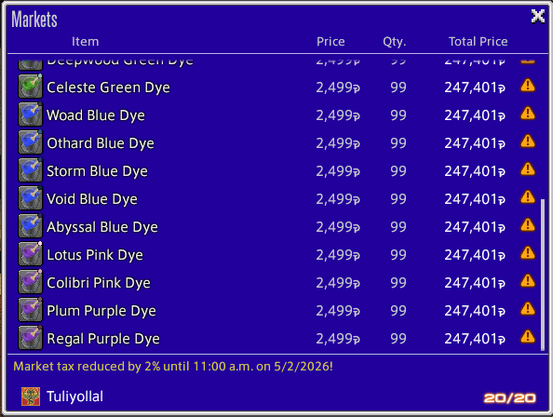Viewport: 553px width, 417px height.
Task: Click the 99 quantity of Plum Purple Dye
Action: pos(398,310)
